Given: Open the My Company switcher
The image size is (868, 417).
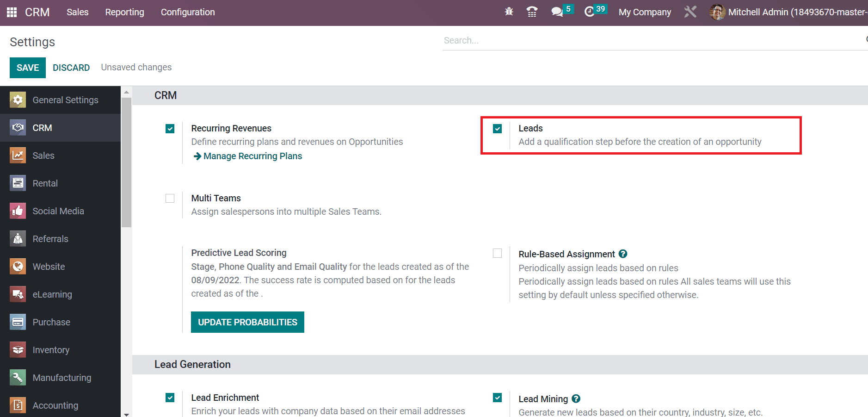Looking at the screenshot, I should tap(645, 12).
